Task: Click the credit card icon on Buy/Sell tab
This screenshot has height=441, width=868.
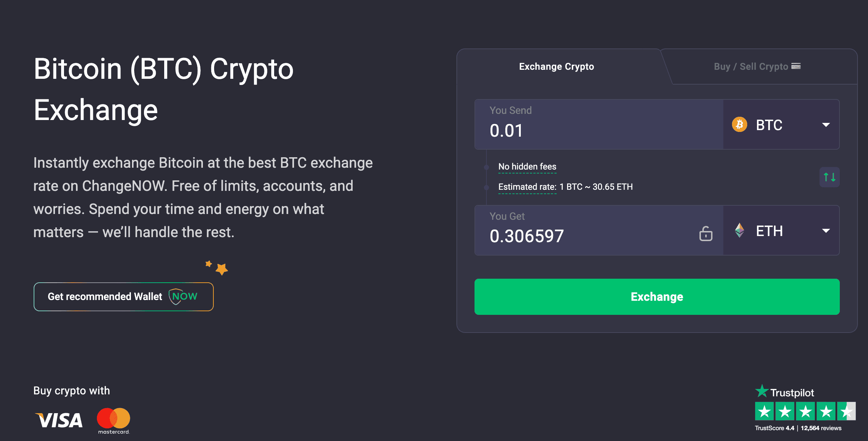Action: [x=796, y=66]
